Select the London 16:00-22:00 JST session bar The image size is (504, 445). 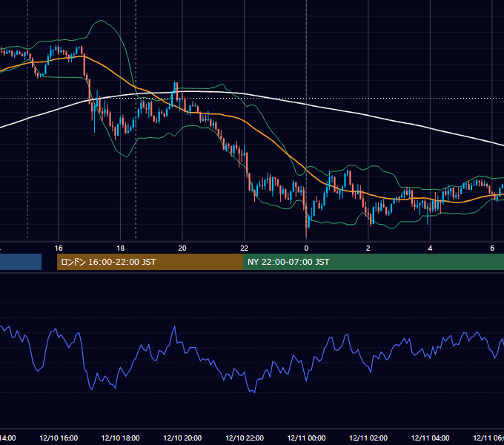click(150, 262)
